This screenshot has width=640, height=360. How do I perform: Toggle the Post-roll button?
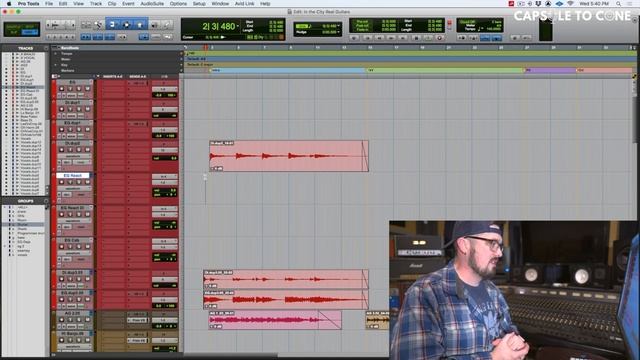[x=362, y=25]
